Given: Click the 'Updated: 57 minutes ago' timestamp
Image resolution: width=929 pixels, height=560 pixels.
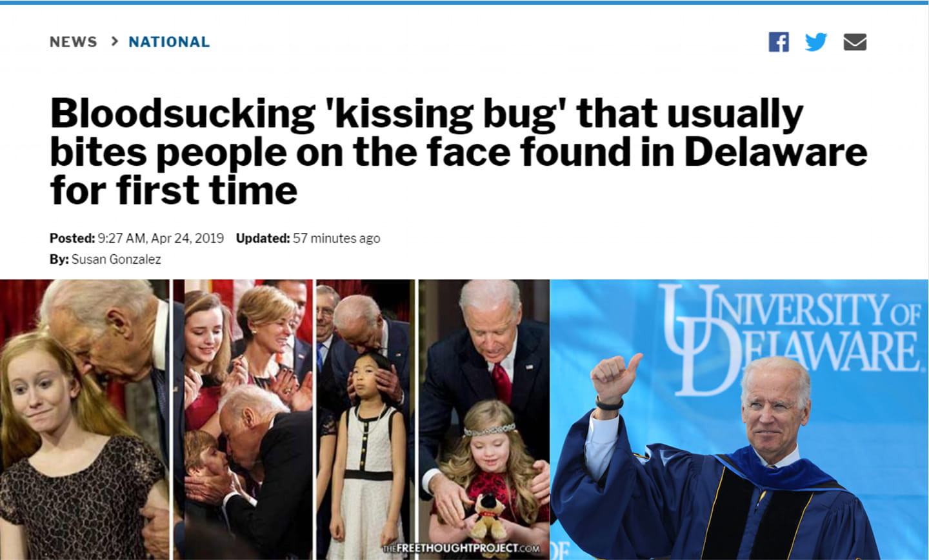Looking at the screenshot, I should 308,238.
